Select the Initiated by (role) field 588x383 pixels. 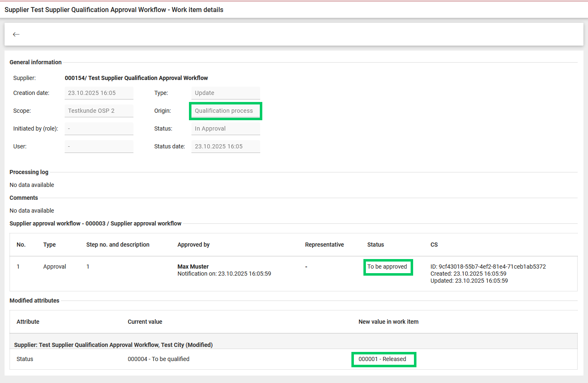point(99,128)
